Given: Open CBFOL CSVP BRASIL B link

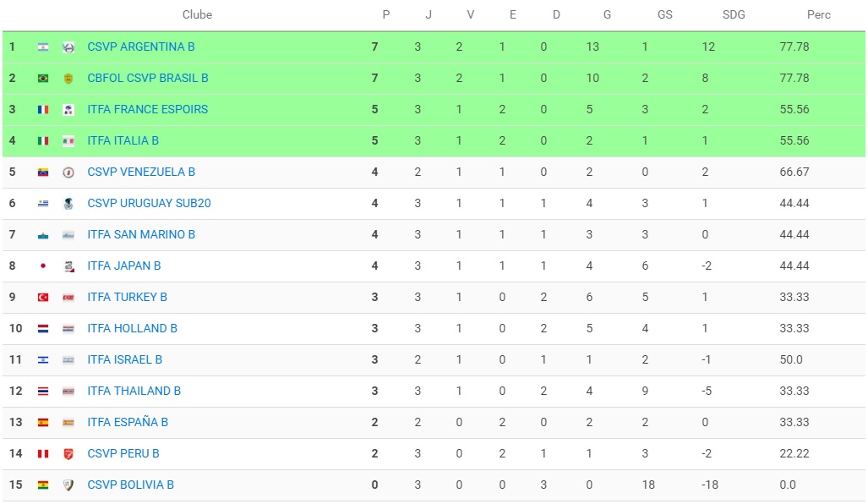Looking at the screenshot, I should pyautogui.click(x=148, y=78).
